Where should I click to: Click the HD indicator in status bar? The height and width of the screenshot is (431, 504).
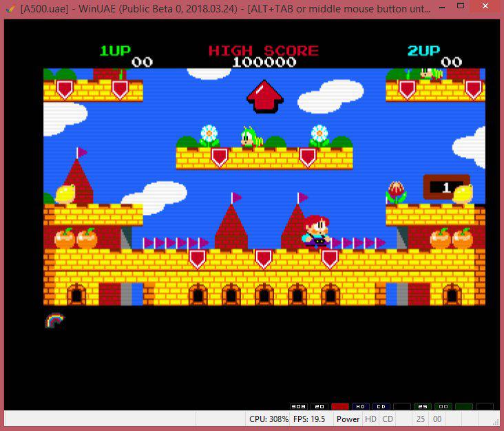(x=370, y=419)
